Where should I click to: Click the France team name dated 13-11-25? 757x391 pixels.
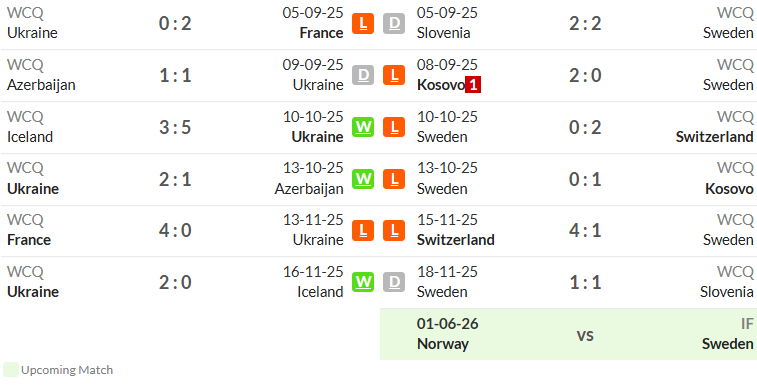[x=29, y=240]
